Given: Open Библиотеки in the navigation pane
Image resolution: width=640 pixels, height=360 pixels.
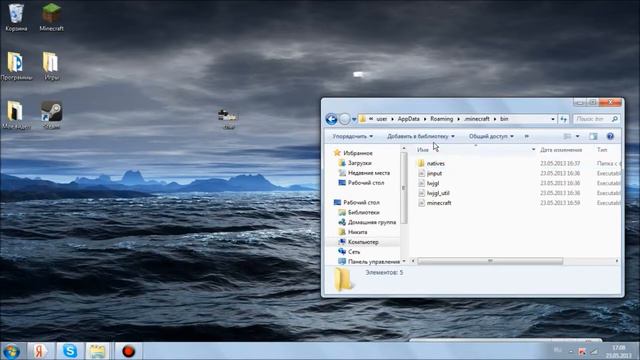Looking at the screenshot, I should click(364, 212).
